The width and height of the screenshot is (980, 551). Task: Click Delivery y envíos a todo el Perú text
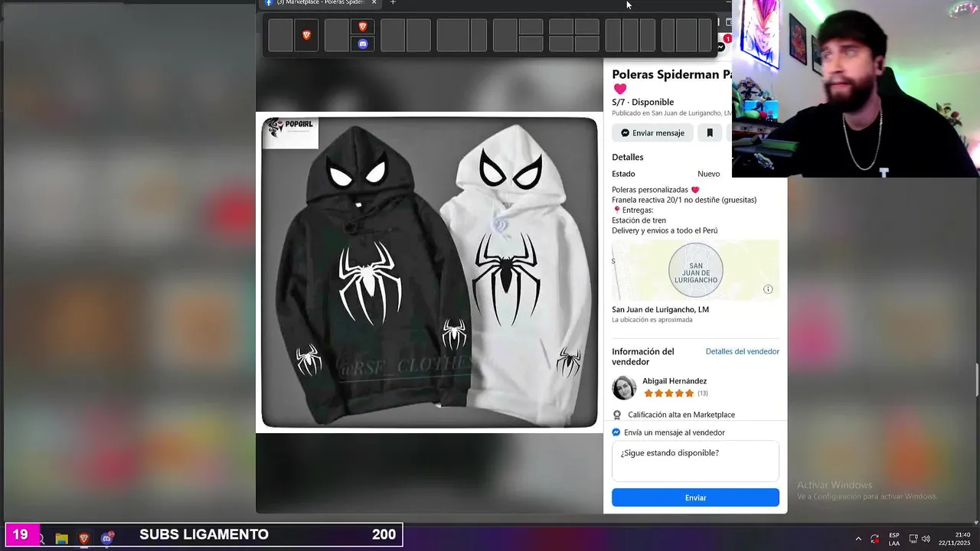tap(665, 230)
